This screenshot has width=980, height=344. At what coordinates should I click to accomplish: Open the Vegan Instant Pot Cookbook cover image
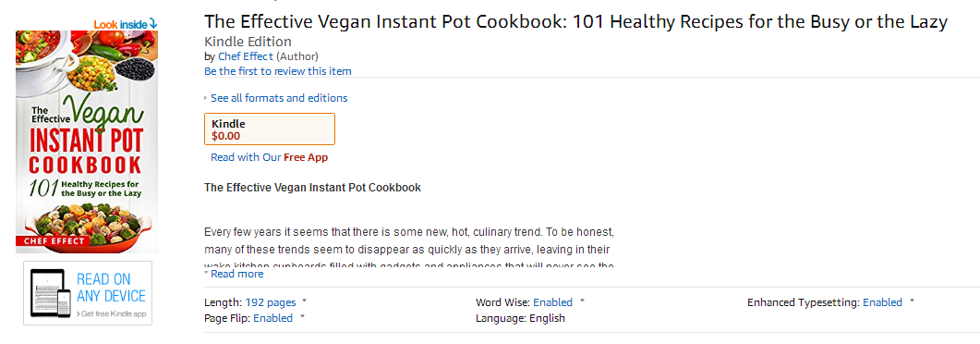coord(87,142)
